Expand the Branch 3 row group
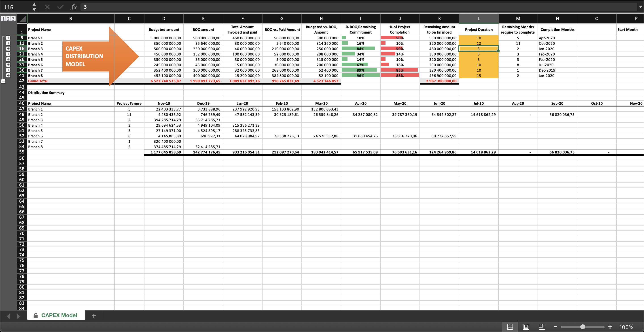 click(8, 49)
